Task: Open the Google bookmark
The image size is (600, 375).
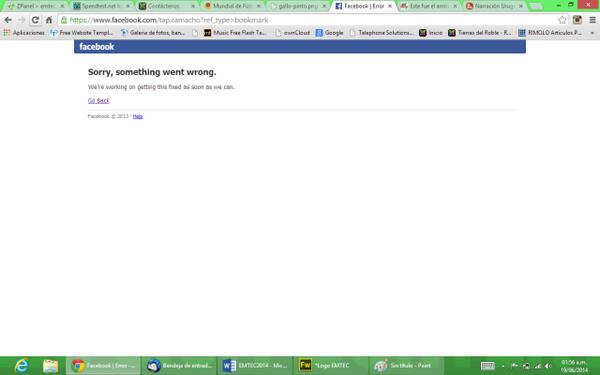Action: coord(329,33)
